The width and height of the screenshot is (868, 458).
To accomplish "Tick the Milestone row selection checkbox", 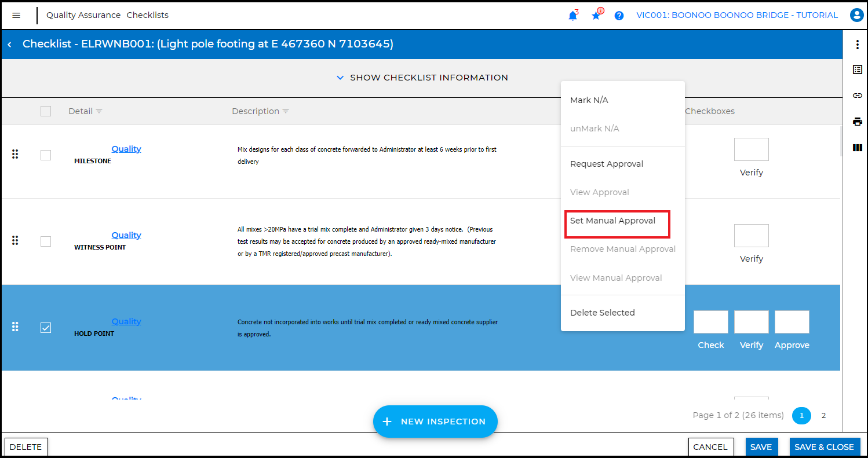I will pos(46,155).
